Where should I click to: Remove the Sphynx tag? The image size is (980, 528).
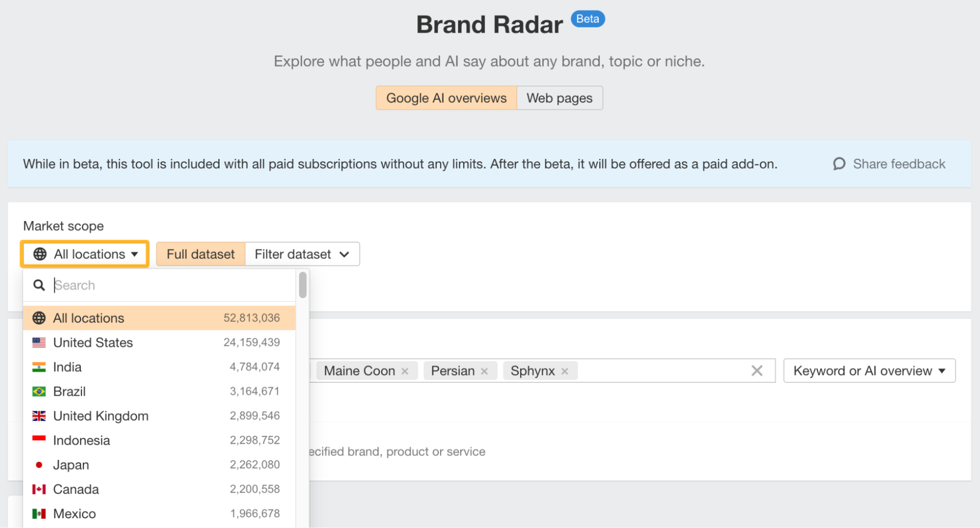pyautogui.click(x=565, y=371)
